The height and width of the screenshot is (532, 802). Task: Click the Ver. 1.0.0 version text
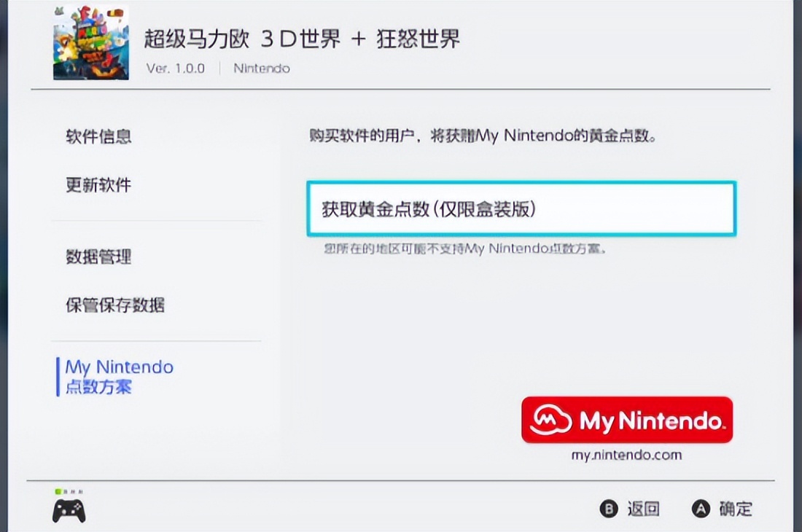tap(176, 69)
